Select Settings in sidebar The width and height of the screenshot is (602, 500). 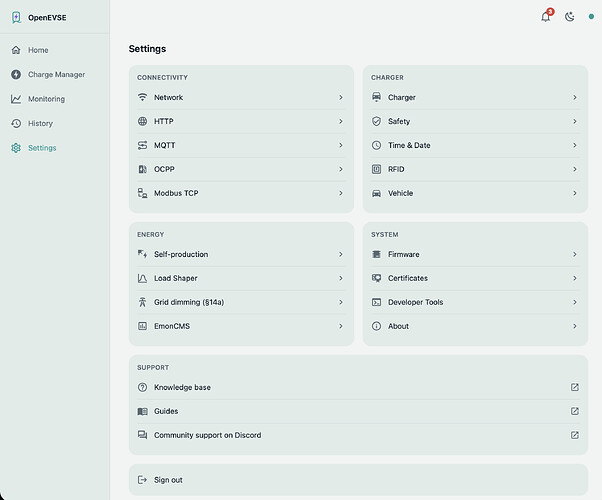tap(55, 148)
